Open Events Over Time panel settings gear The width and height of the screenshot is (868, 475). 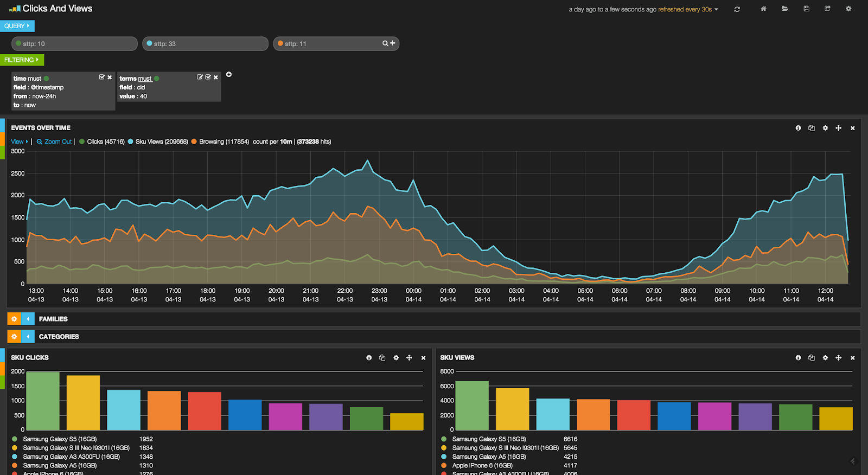tap(825, 128)
